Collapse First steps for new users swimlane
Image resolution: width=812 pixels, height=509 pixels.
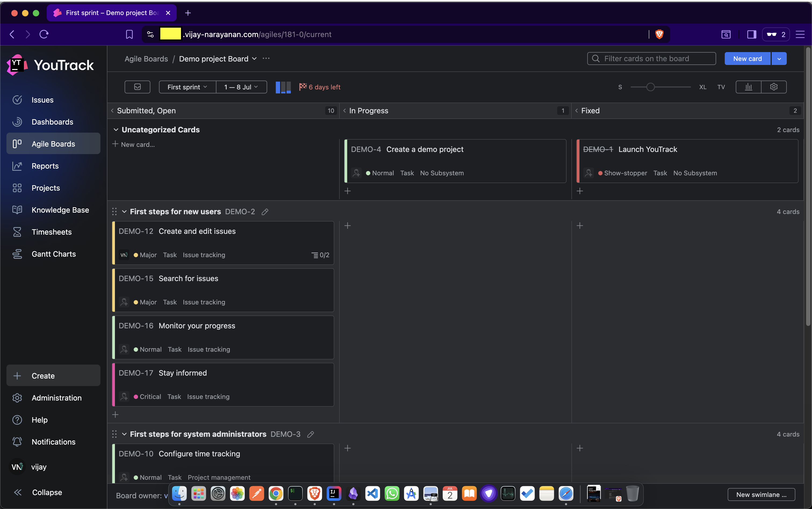pos(124,212)
